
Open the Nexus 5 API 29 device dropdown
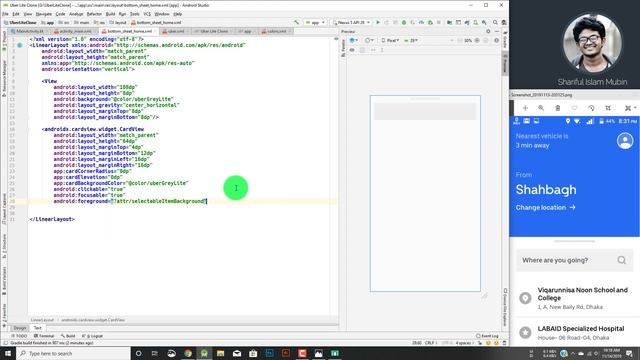coord(351,22)
